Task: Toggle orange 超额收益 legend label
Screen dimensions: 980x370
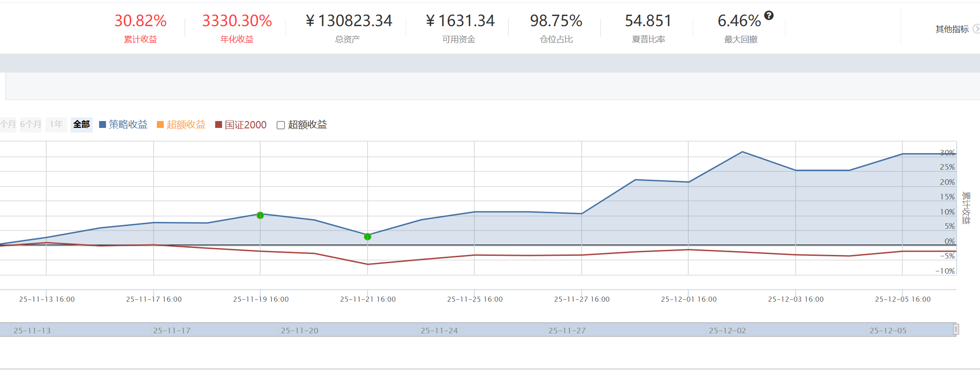Action: [186, 125]
